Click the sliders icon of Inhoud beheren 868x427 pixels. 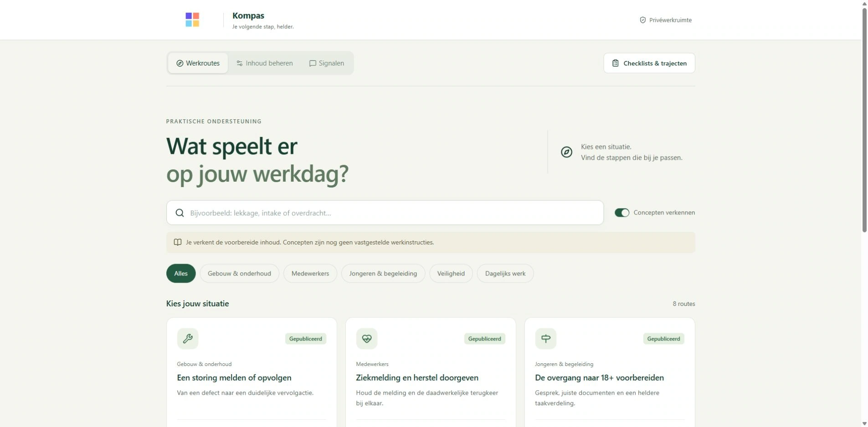[239, 63]
